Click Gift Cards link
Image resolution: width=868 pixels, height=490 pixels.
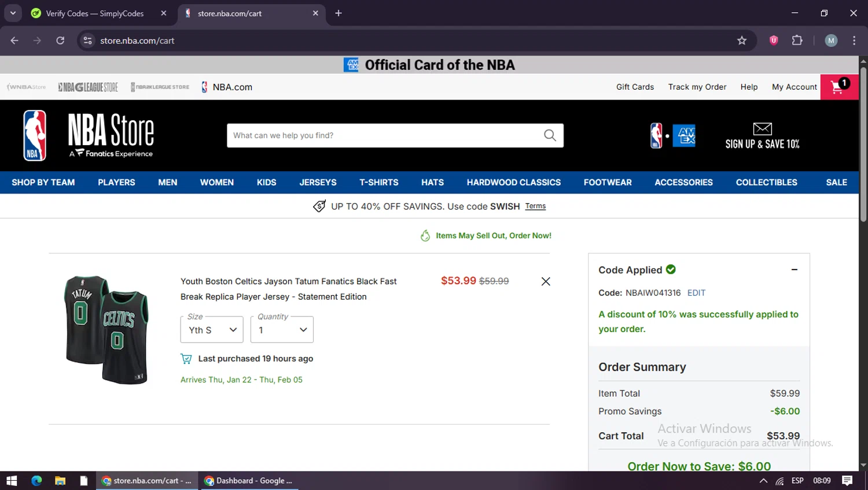click(x=635, y=87)
